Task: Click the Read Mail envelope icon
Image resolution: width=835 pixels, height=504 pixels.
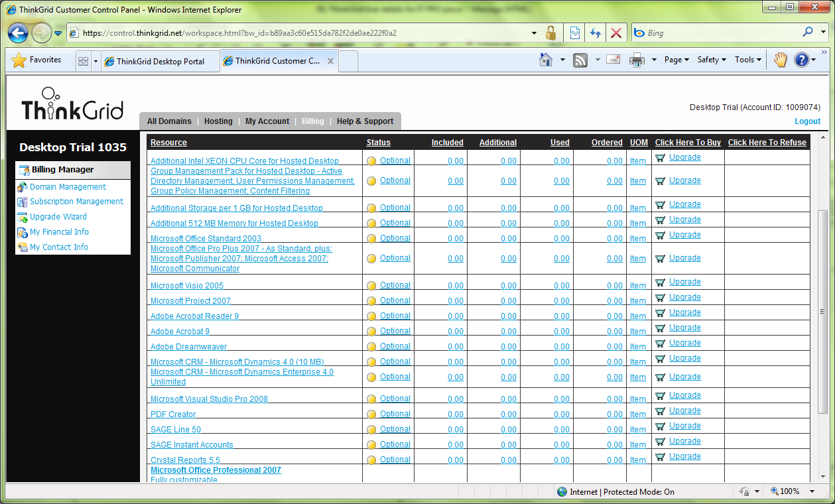Action: point(613,60)
